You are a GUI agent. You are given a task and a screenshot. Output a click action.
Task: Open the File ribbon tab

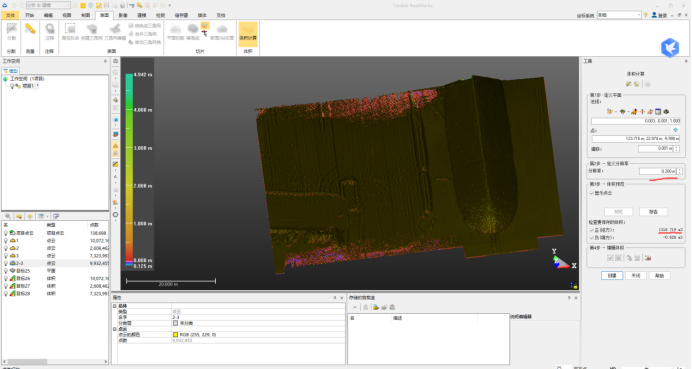[10, 15]
